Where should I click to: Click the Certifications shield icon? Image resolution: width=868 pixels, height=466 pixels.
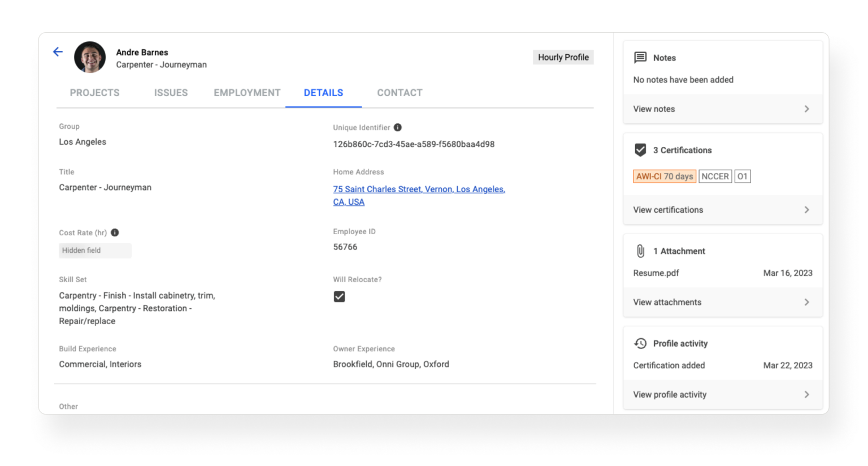[640, 150]
